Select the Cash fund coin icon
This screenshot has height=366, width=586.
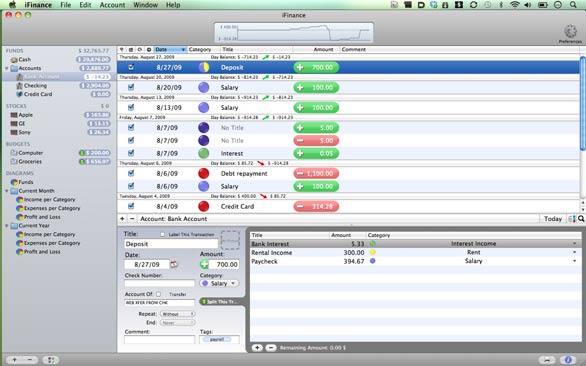pyautogui.click(x=14, y=60)
